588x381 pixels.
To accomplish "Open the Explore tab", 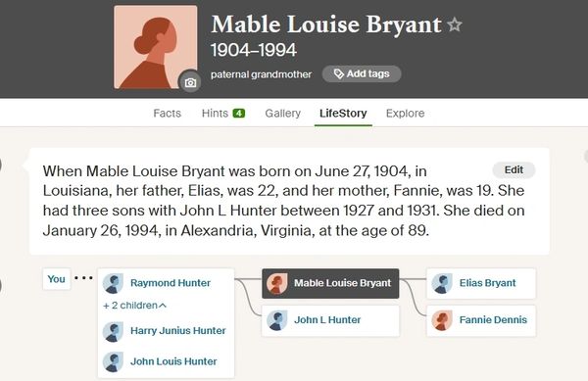I will pyautogui.click(x=405, y=114).
